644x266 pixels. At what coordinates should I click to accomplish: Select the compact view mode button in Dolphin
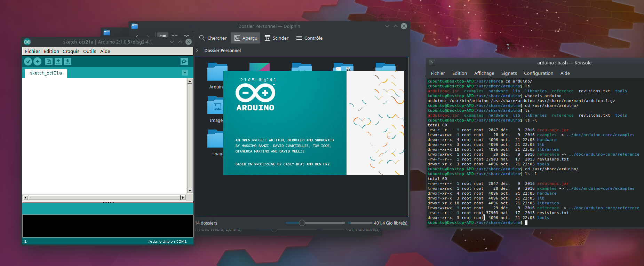point(175,36)
